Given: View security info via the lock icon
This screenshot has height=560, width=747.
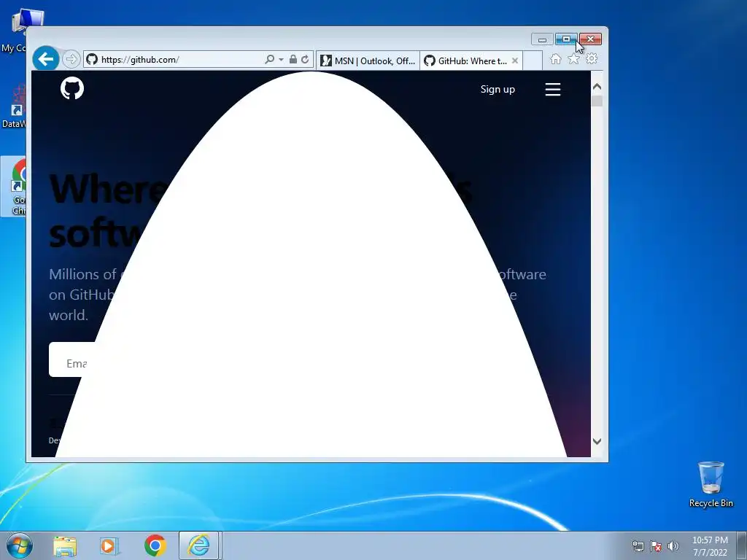Looking at the screenshot, I should coord(293,59).
